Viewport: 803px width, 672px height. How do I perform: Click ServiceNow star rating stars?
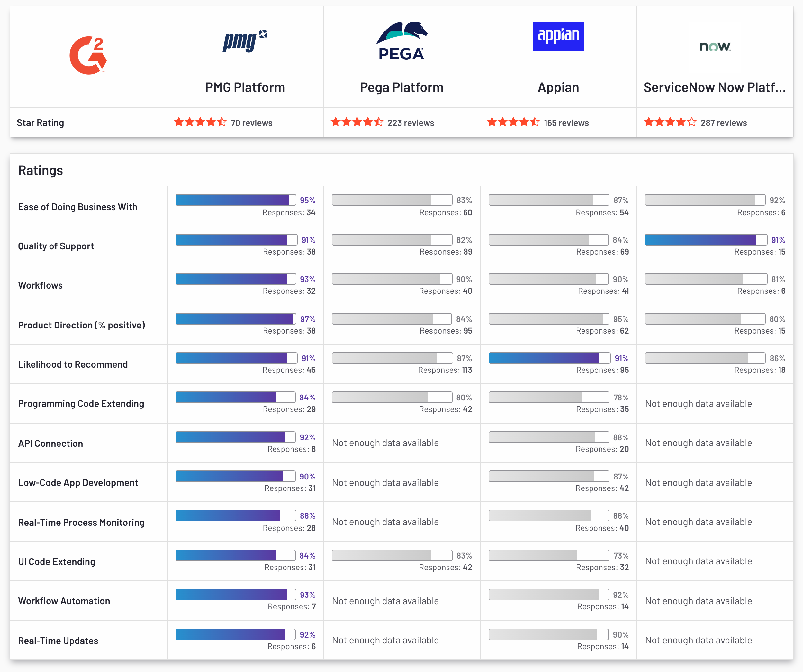670,122
